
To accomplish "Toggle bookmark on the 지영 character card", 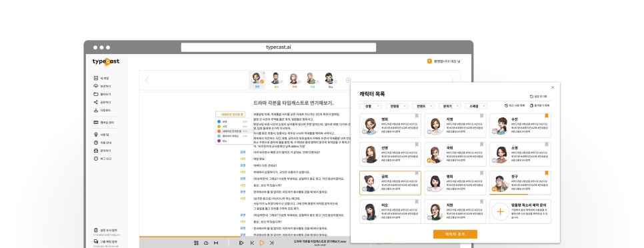I will [x=481, y=116].
